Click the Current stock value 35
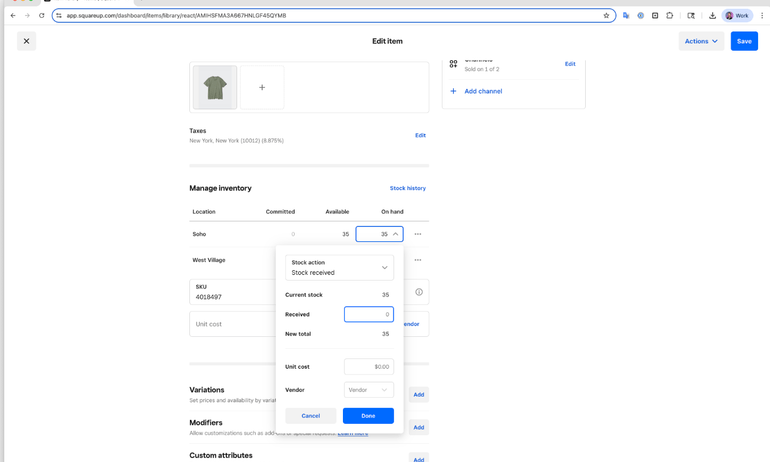The height and width of the screenshot is (462, 770). 385,295
